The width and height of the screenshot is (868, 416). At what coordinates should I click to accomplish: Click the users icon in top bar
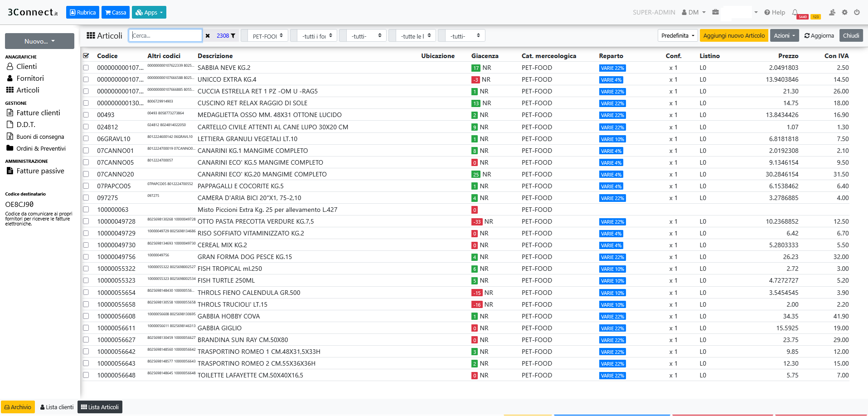(832, 12)
